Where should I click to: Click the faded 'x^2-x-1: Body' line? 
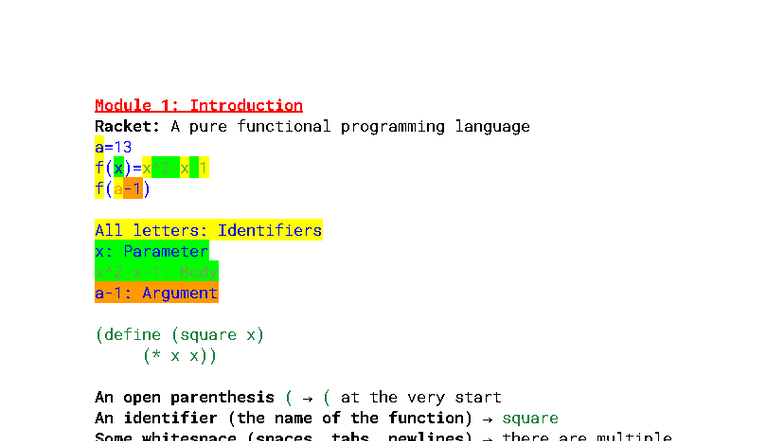[156, 272]
